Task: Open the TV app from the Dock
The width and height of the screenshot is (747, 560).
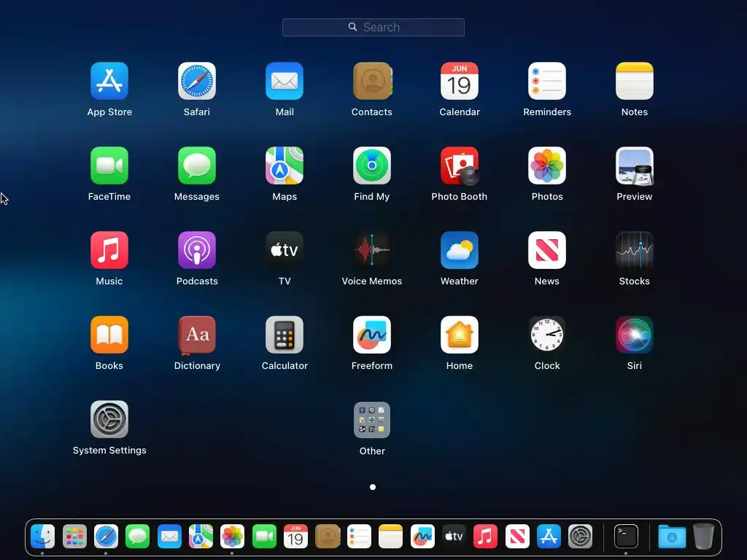Action: coord(454,537)
